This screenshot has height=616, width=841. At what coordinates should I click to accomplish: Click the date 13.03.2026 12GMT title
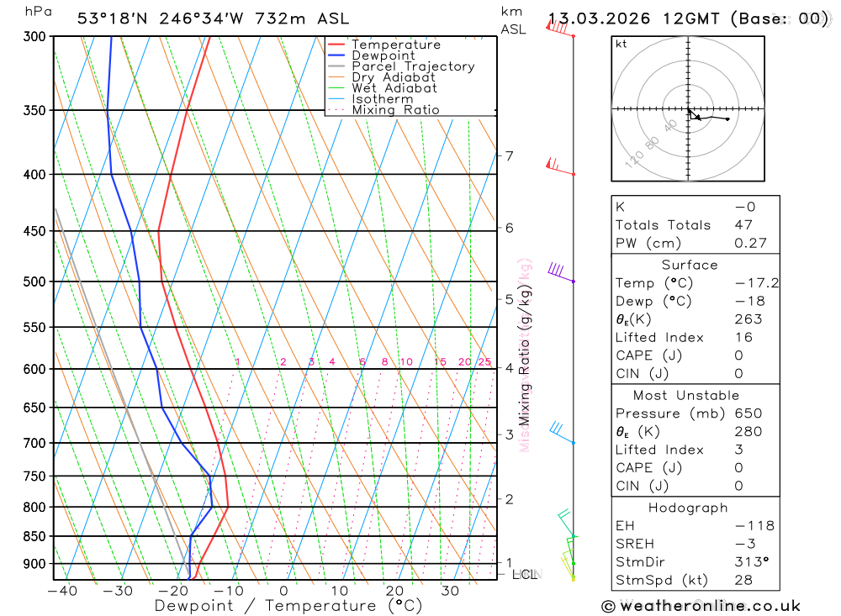click(x=688, y=18)
